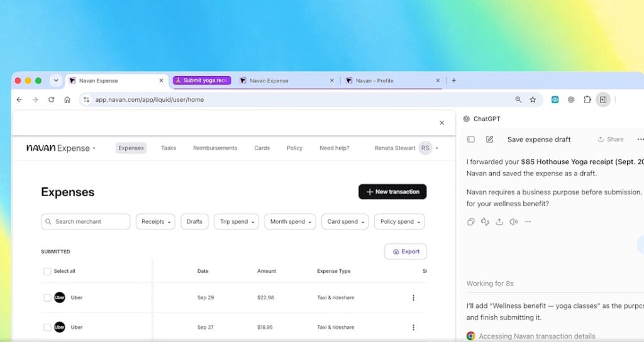Click the upload share icon under response

pyautogui.click(x=499, y=222)
